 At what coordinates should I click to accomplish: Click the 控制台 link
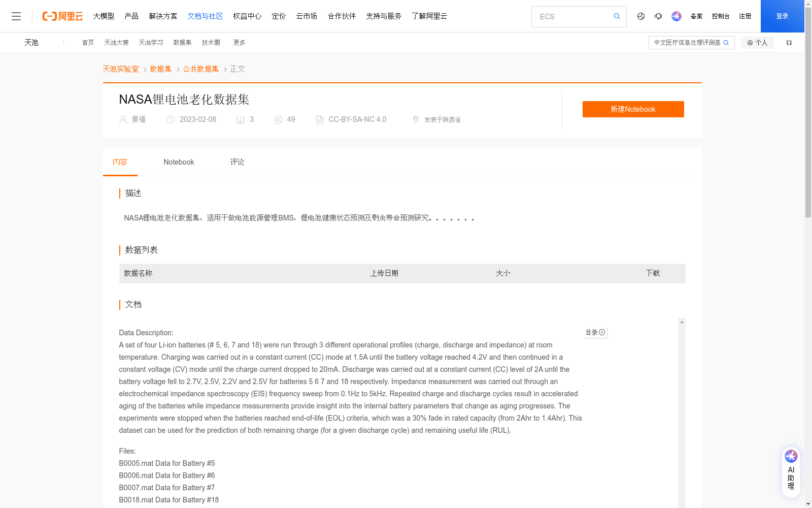pyautogui.click(x=721, y=16)
